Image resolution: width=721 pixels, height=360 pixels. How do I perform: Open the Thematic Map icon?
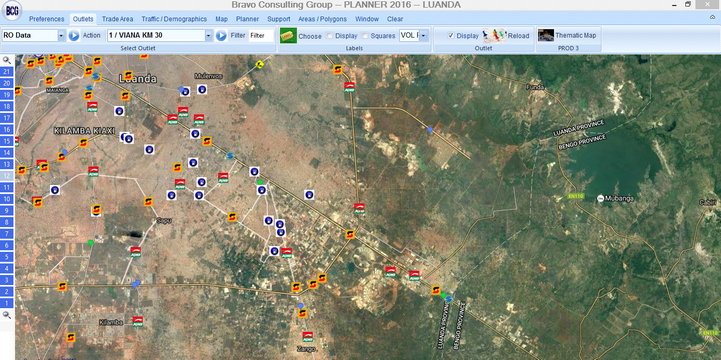coord(546,35)
